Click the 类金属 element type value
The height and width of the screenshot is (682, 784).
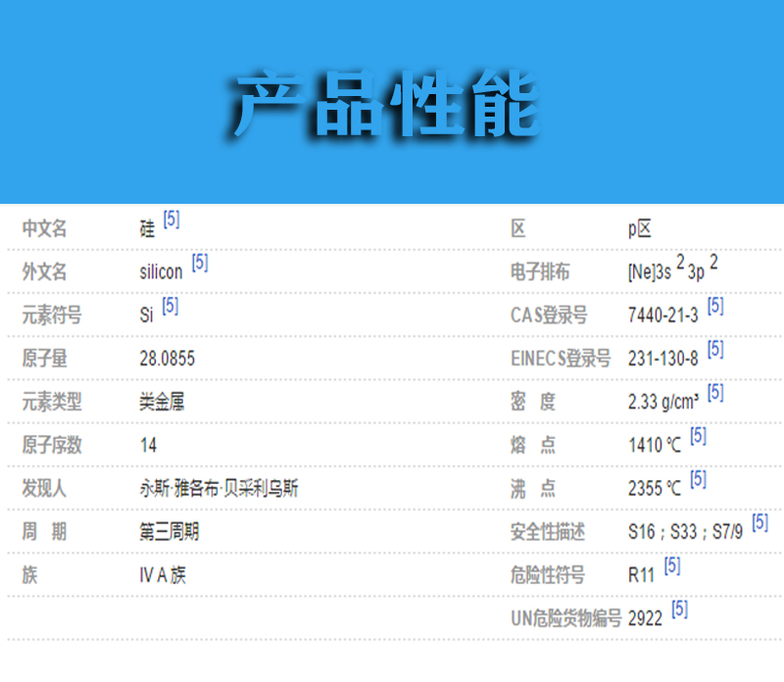click(163, 402)
